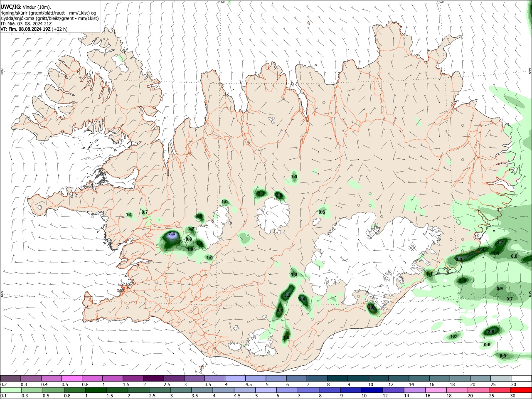
Task: Click the 2.4 precipitation value label
Action: [x=481, y=250]
